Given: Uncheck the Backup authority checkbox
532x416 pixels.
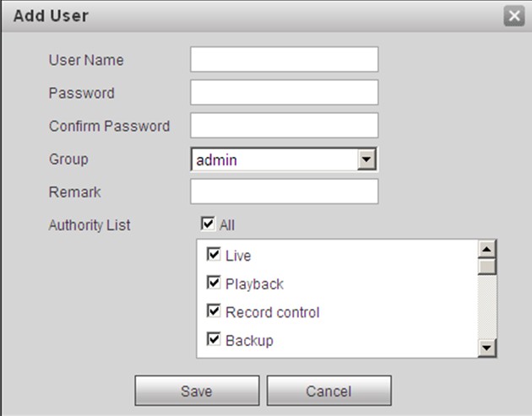Looking at the screenshot, I should click(214, 340).
